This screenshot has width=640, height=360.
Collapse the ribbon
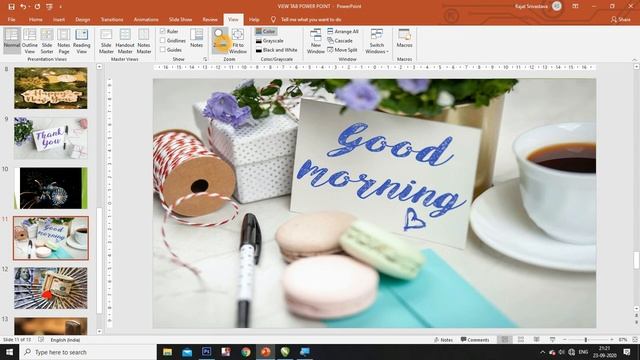[x=635, y=60]
